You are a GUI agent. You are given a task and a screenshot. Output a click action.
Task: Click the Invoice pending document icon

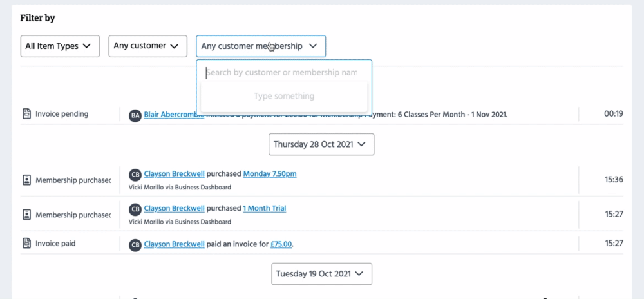click(x=27, y=114)
